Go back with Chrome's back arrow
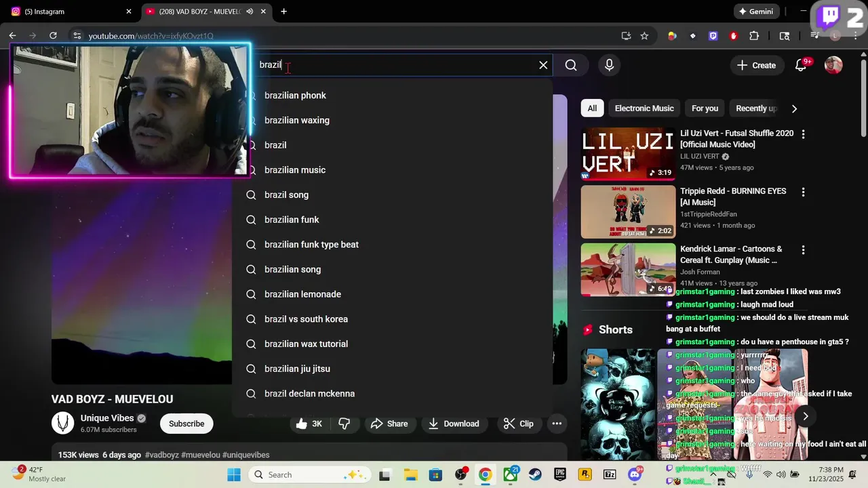 pos(12,35)
